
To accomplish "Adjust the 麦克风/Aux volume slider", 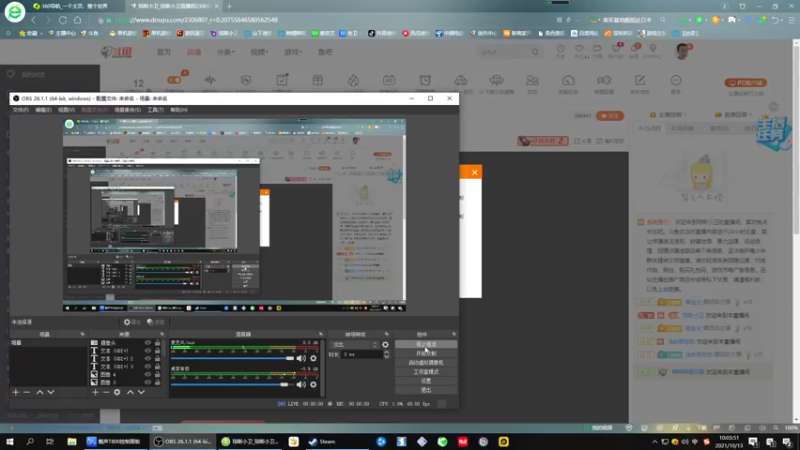I will (x=233, y=358).
